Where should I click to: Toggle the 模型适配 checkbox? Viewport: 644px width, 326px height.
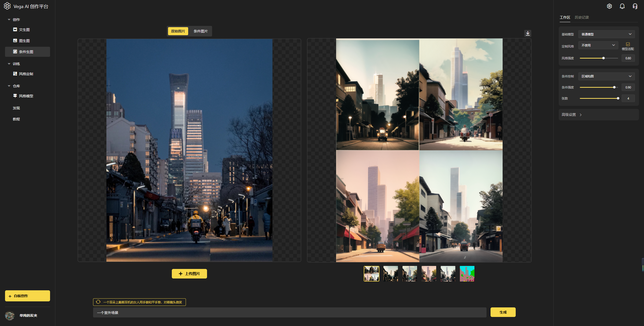pos(628,44)
